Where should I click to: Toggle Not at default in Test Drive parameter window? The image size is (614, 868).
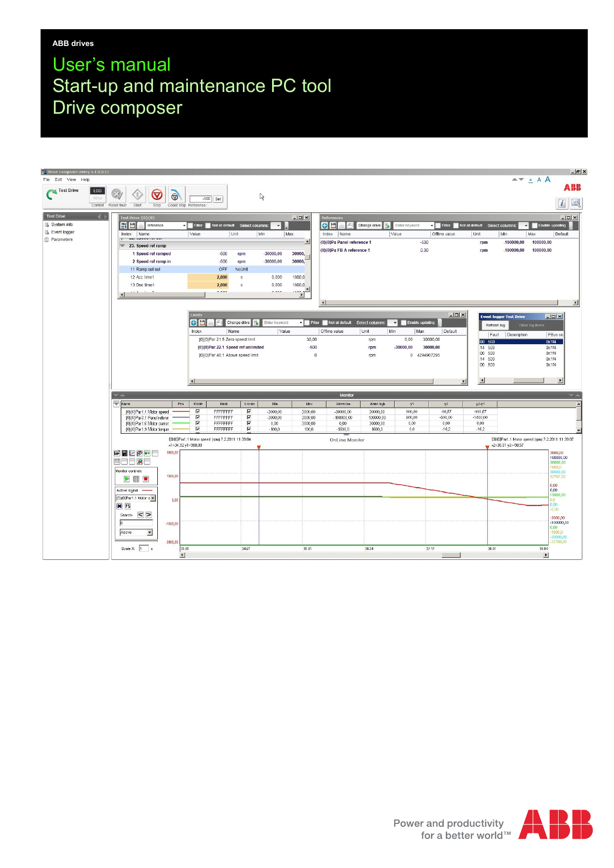(x=208, y=226)
